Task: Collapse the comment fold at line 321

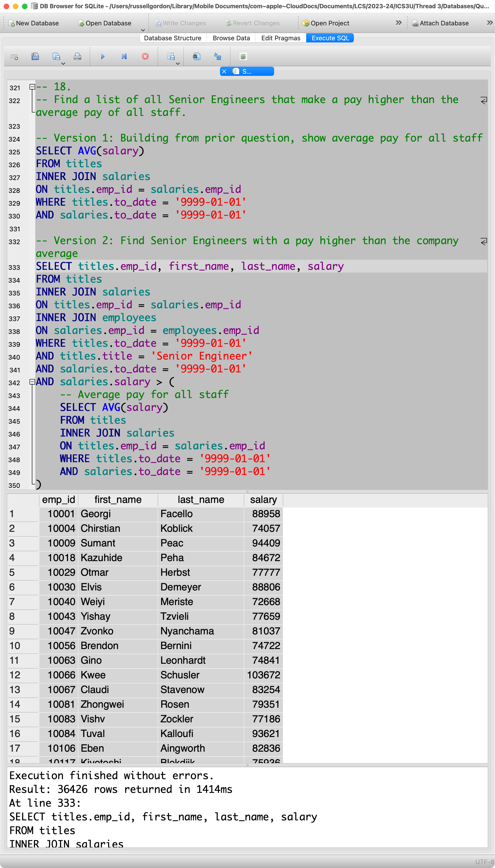Action: tap(32, 87)
